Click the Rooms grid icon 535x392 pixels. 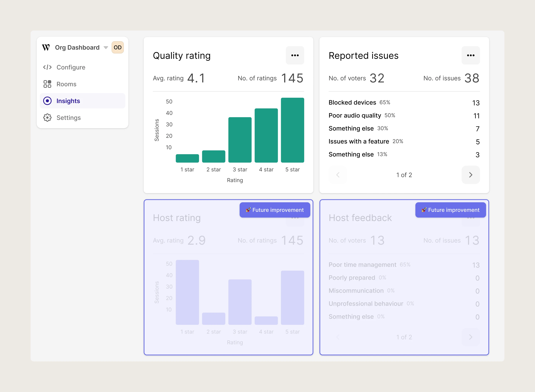[x=47, y=84]
